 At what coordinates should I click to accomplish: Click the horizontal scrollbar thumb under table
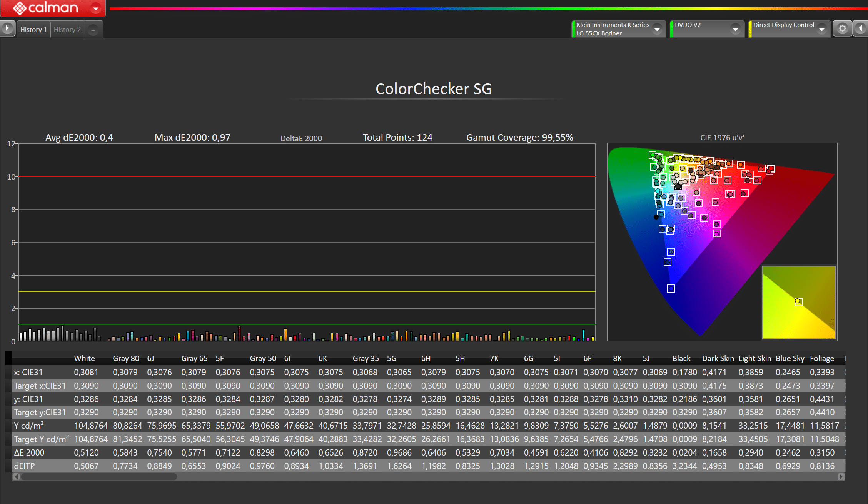pos(98,477)
